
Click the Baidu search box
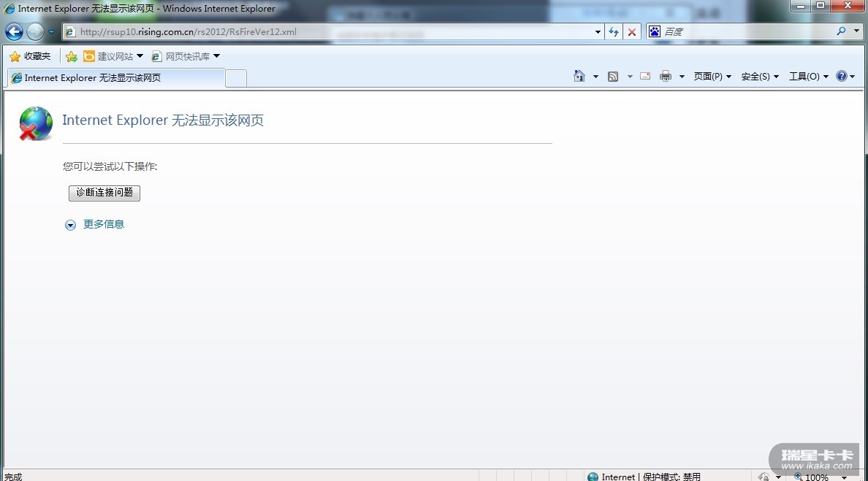pos(747,32)
